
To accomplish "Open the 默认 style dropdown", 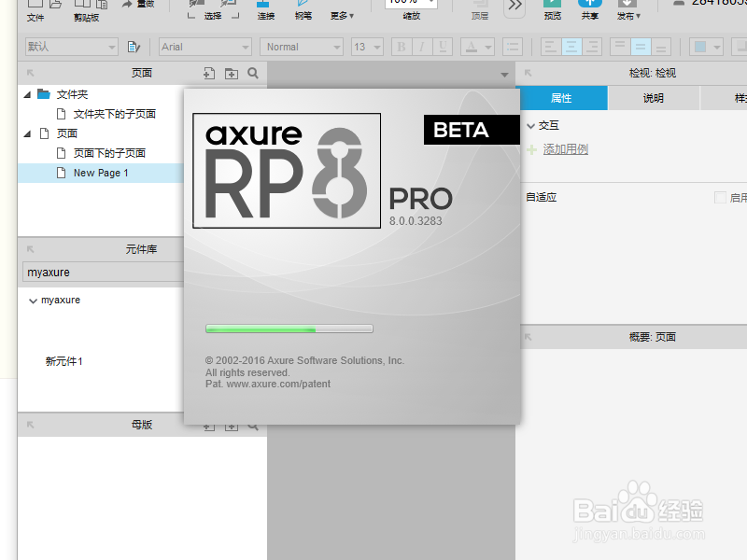I will (112, 48).
